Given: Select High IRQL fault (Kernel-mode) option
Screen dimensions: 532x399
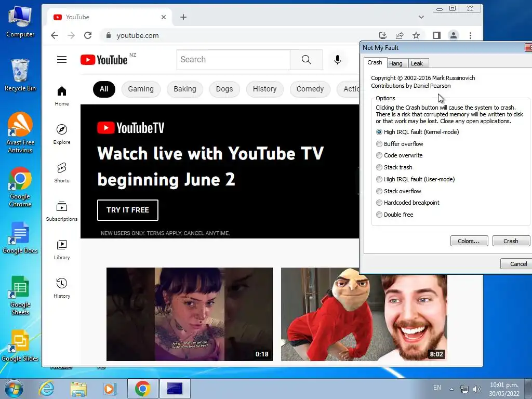Looking at the screenshot, I should pos(418,132).
